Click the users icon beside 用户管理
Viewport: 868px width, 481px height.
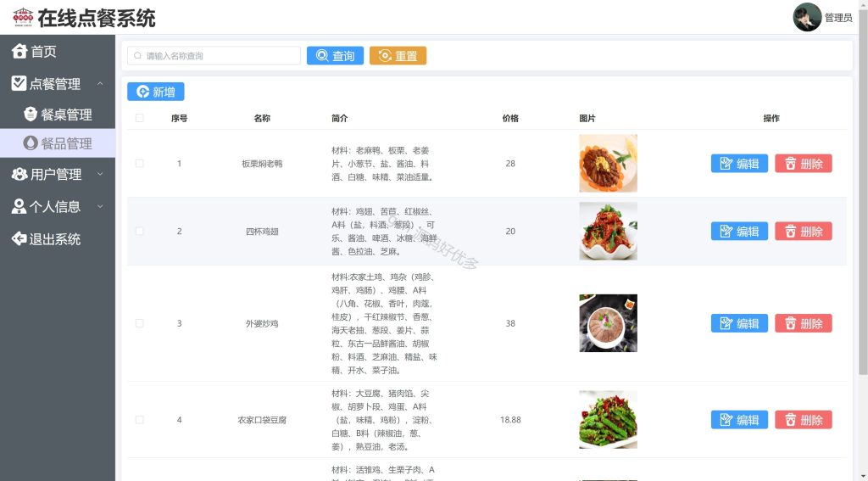tap(19, 174)
